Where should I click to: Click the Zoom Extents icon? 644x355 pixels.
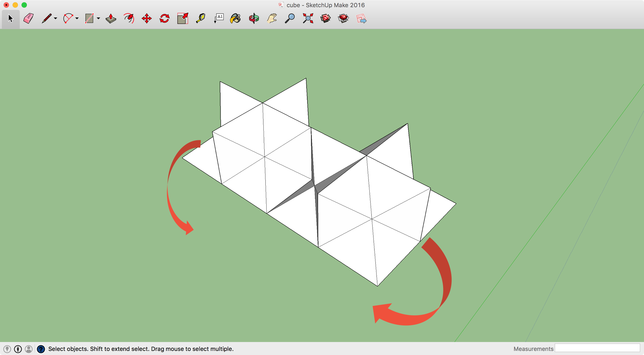point(308,18)
